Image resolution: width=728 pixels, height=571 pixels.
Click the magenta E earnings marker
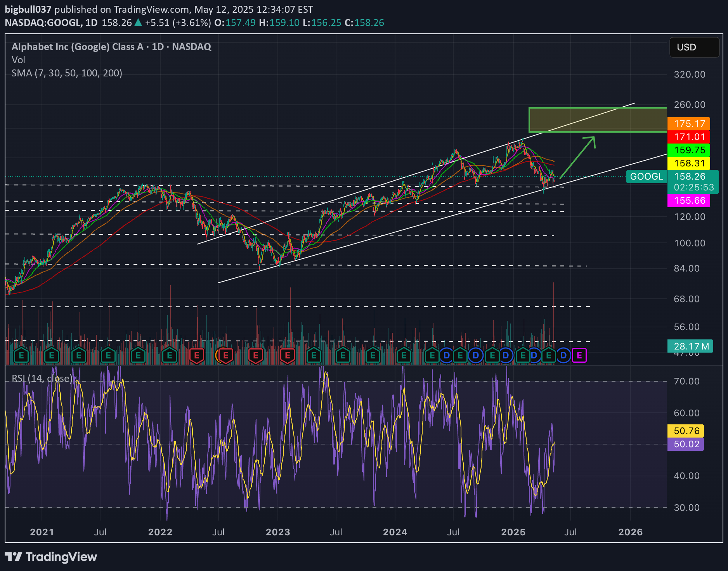click(x=579, y=355)
